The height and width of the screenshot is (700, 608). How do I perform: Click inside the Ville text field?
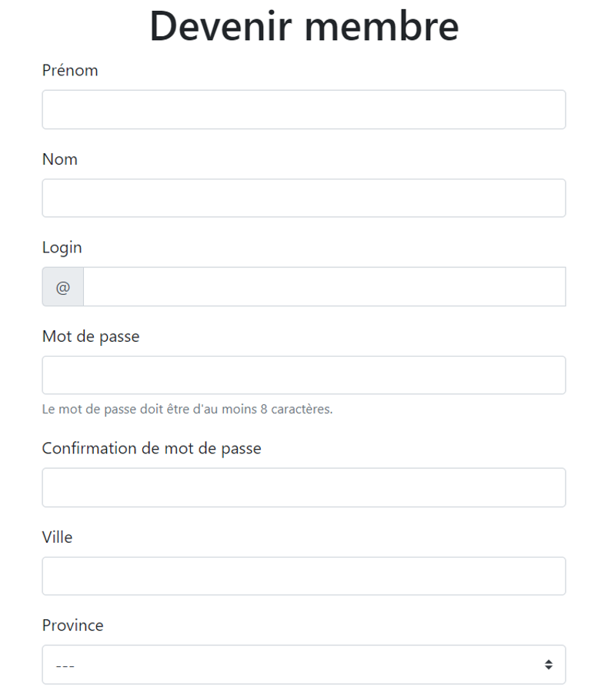coord(303,576)
